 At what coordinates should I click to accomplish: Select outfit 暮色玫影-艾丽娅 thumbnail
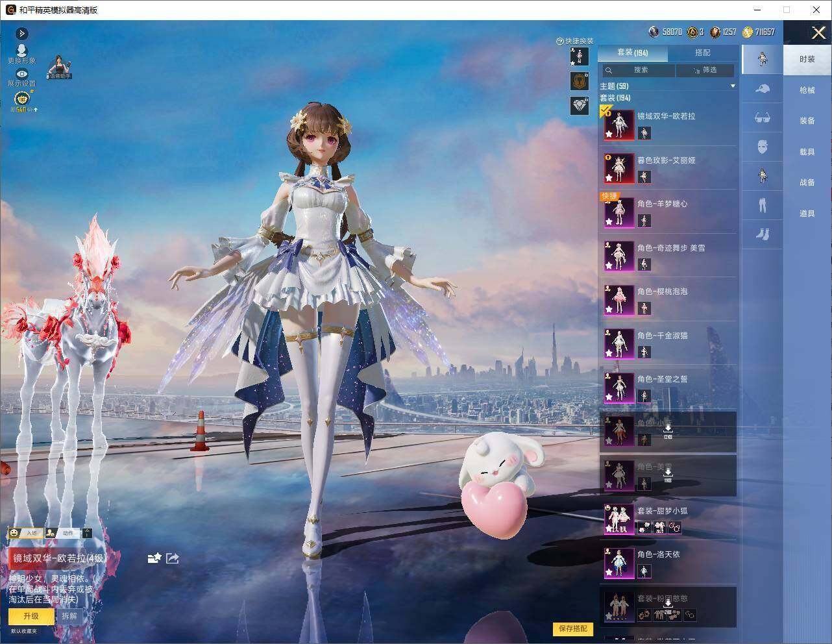(619, 169)
